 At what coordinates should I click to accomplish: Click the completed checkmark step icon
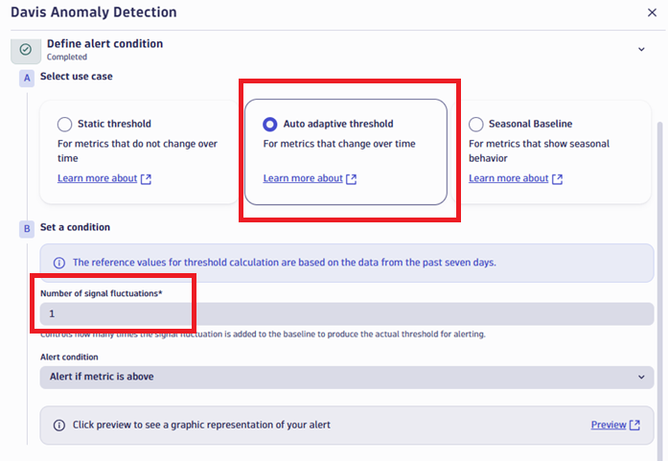pyautogui.click(x=26, y=50)
